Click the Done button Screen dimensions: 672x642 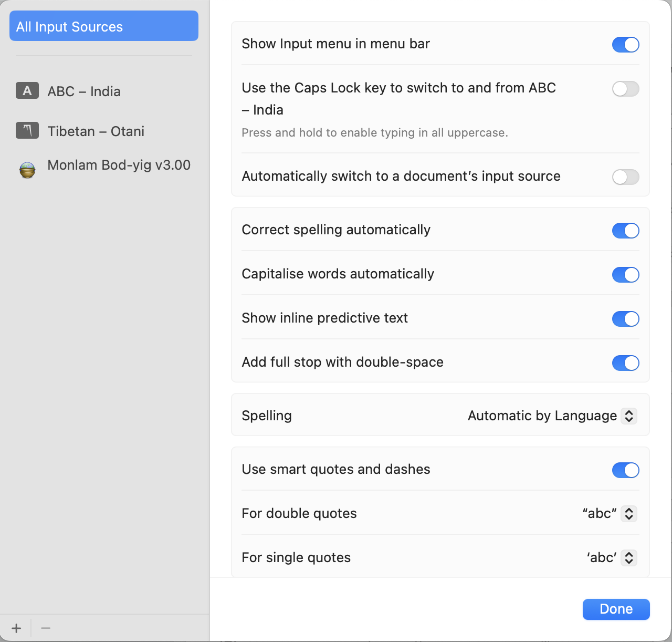point(616,609)
